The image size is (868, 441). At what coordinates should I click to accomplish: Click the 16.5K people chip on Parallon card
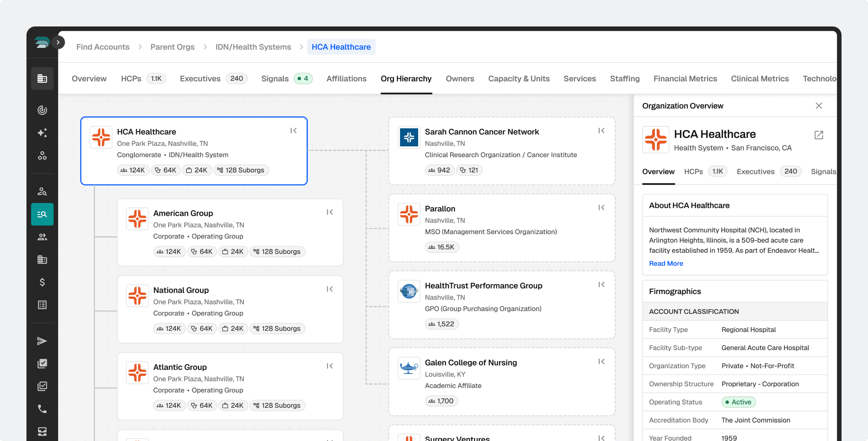(x=441, y=247)
